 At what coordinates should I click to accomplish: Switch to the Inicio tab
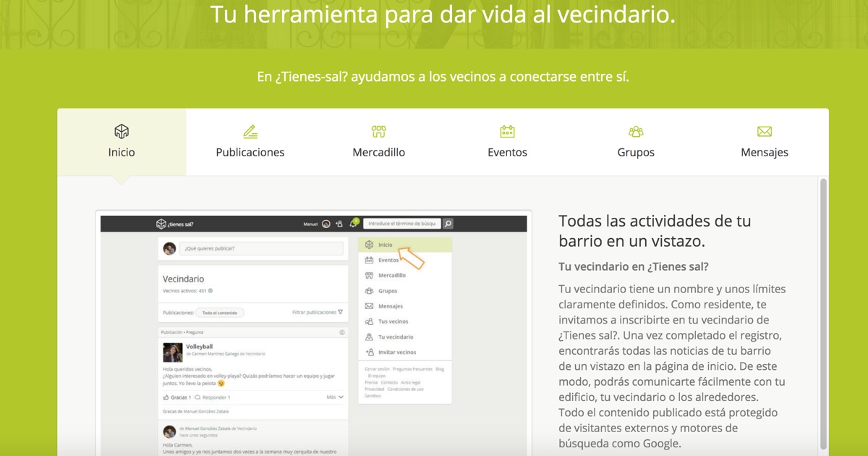(122, 142)
